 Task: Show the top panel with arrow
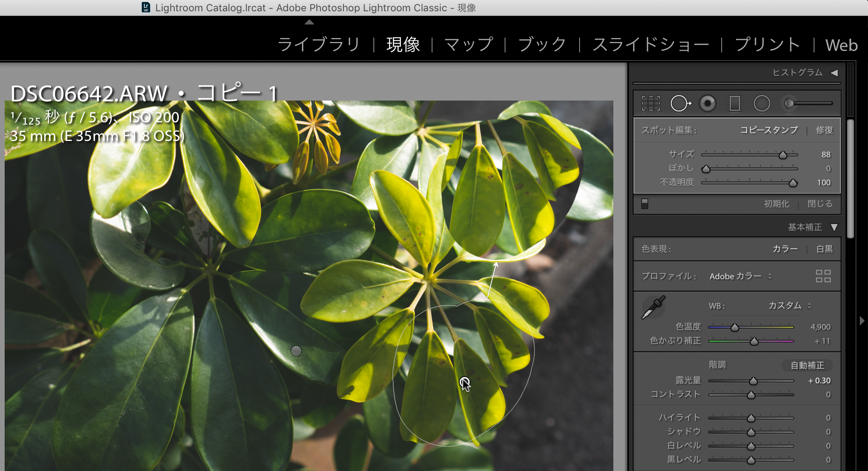click(x=309, y=22)
